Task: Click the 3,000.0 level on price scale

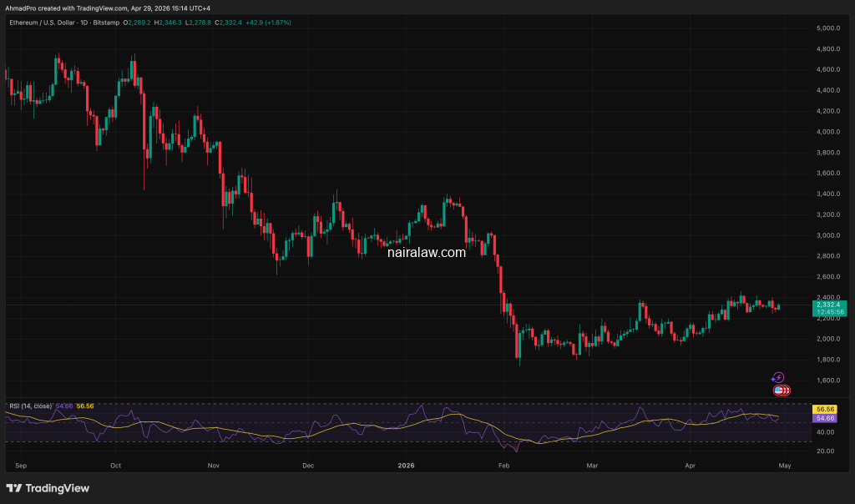Action: tap(827, 235)
